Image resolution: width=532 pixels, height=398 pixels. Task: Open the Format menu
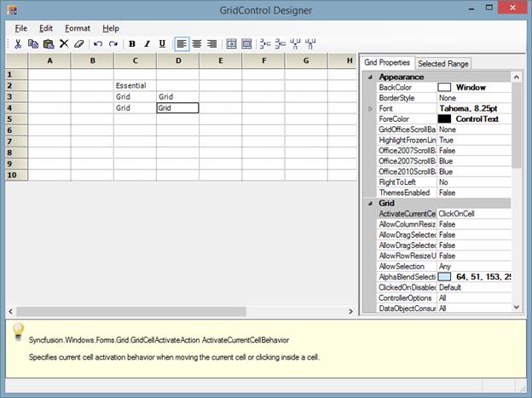(78, 28)
